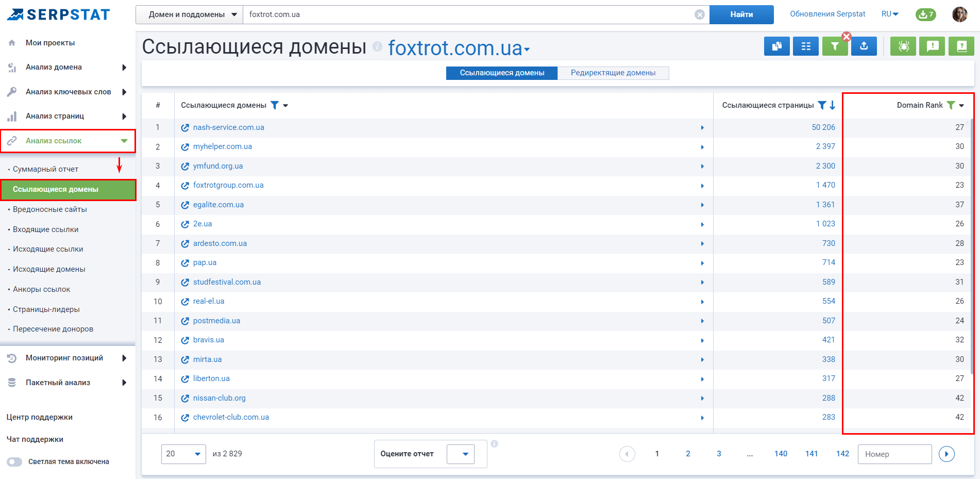
Task: Open the rows per page dropdown showing 20
Action: [x=183, y=454]
